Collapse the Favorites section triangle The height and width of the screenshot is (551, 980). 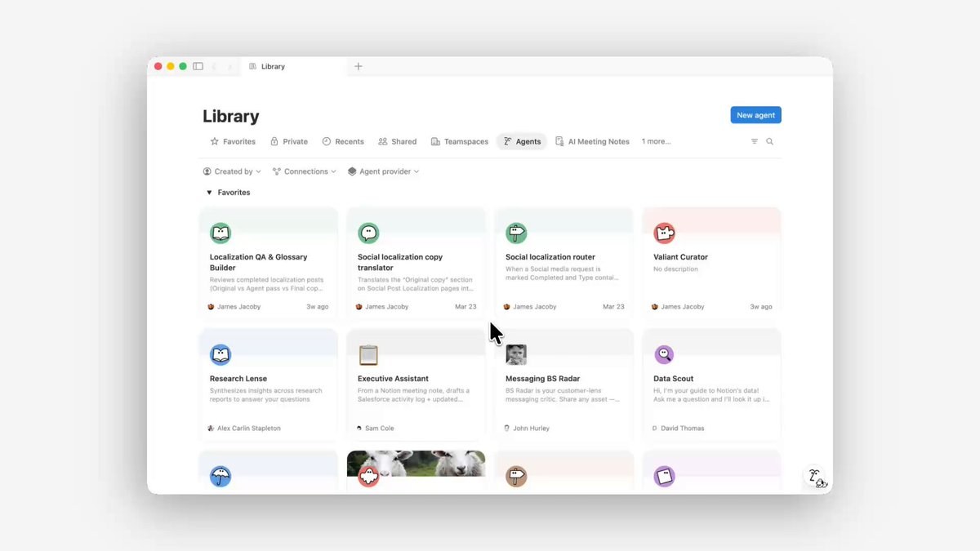point(209,193)
